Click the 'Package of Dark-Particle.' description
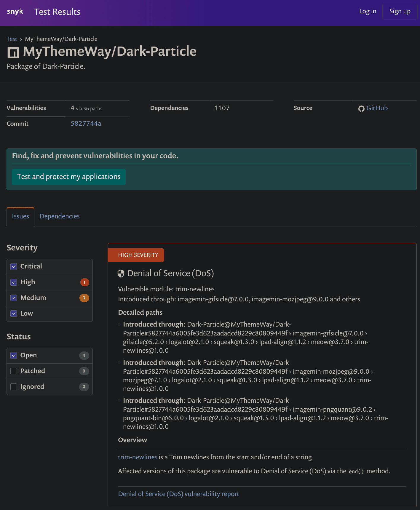This screenshot has width=420, height=510. [x=46, y=66]
